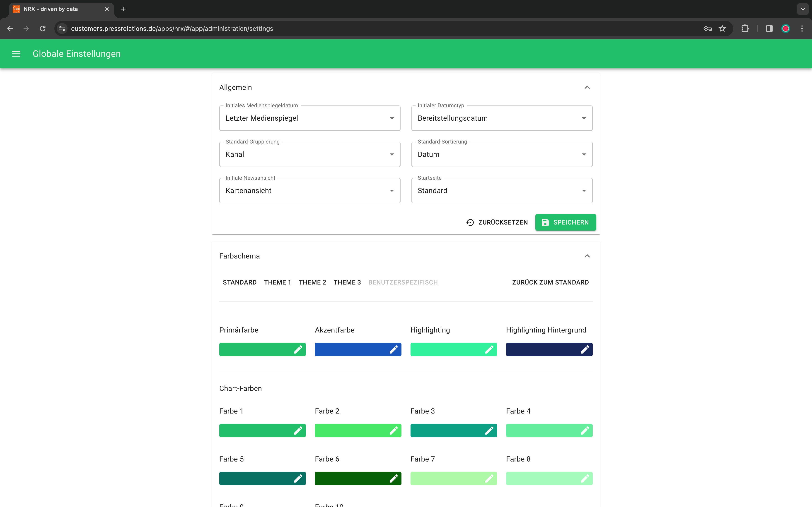812x507 pixels.
Task: Collapse the Farbschema panel
Action: click(x=587, y=256)
